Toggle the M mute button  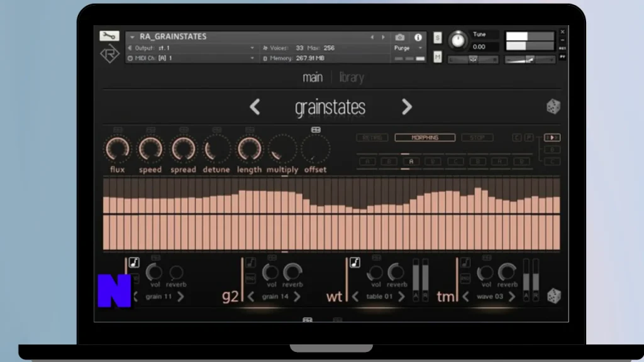click(438, 57)
